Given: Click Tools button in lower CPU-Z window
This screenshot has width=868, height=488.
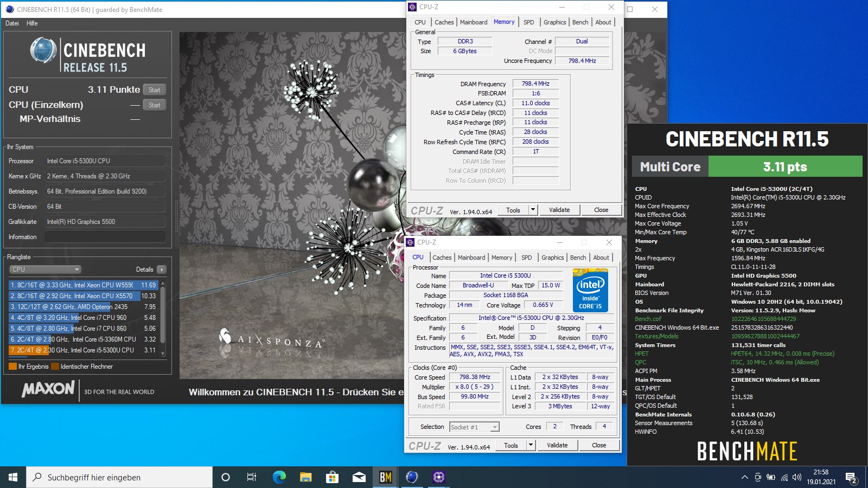Looking at the screenshot, I should click(x=510, y=446).
